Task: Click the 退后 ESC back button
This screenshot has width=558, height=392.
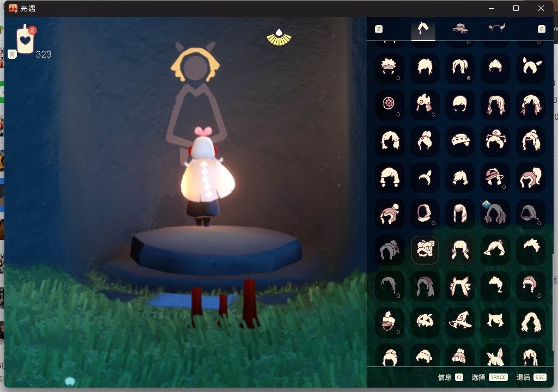Action: click(x=531, y=377)
